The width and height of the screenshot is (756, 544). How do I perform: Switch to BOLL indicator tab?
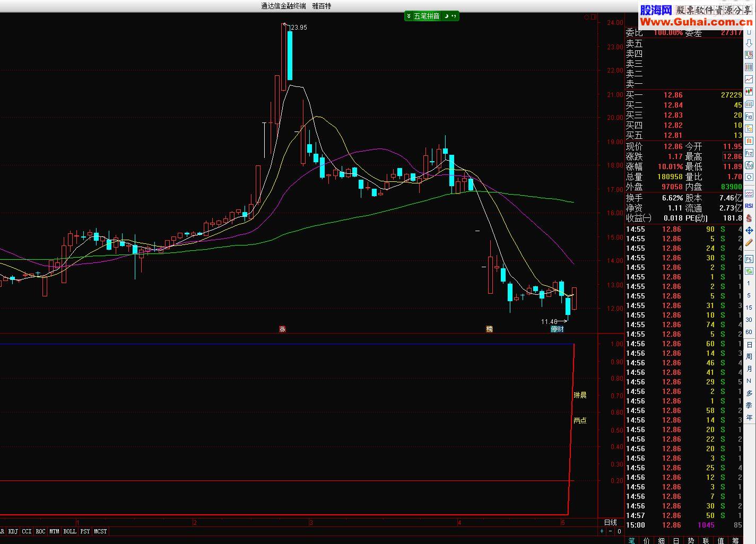[x=70, y=531]
